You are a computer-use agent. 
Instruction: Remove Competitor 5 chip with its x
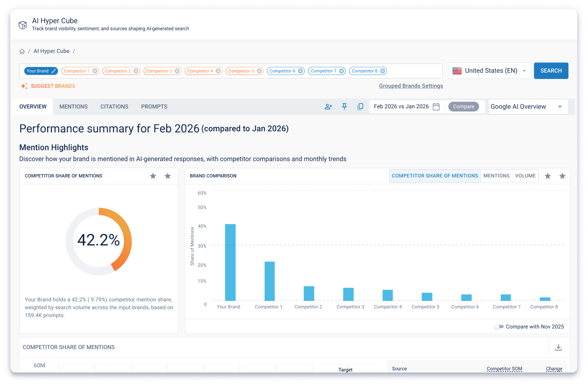(260, 71)
